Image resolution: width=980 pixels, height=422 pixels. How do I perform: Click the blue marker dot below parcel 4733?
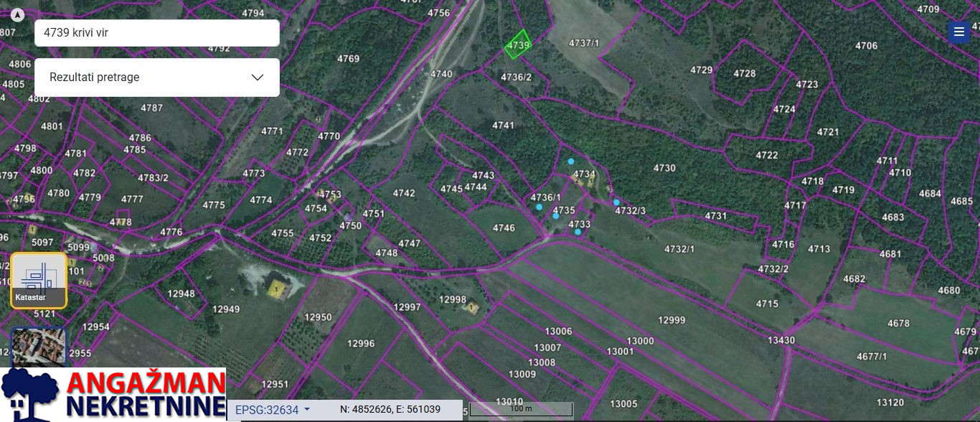[578, 232]
